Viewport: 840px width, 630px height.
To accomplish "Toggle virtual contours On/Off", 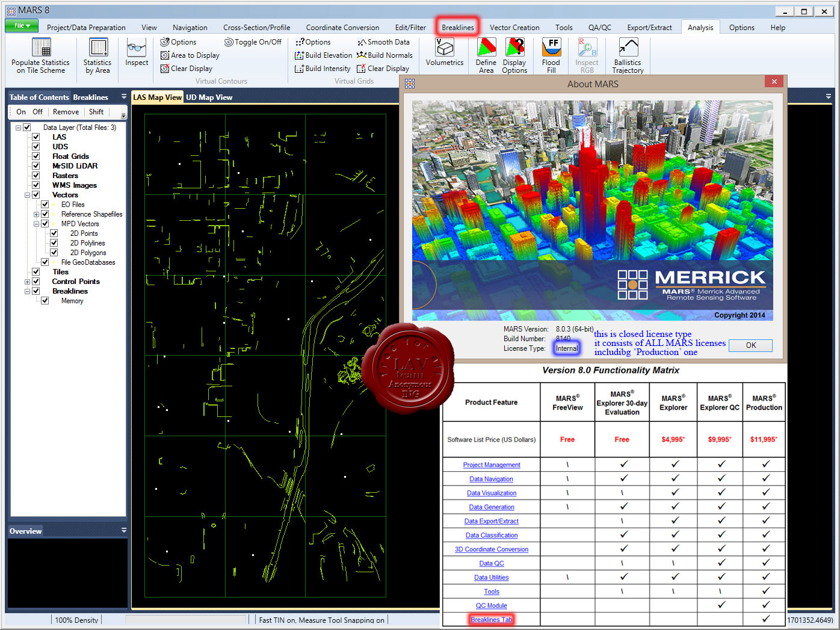I will (253, 42).
